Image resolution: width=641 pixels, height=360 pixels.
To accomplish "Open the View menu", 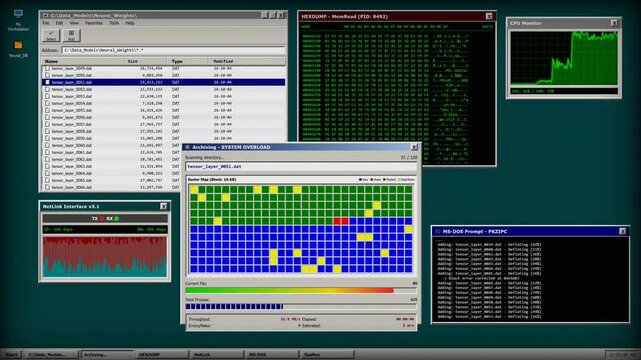I will point(74,23).
